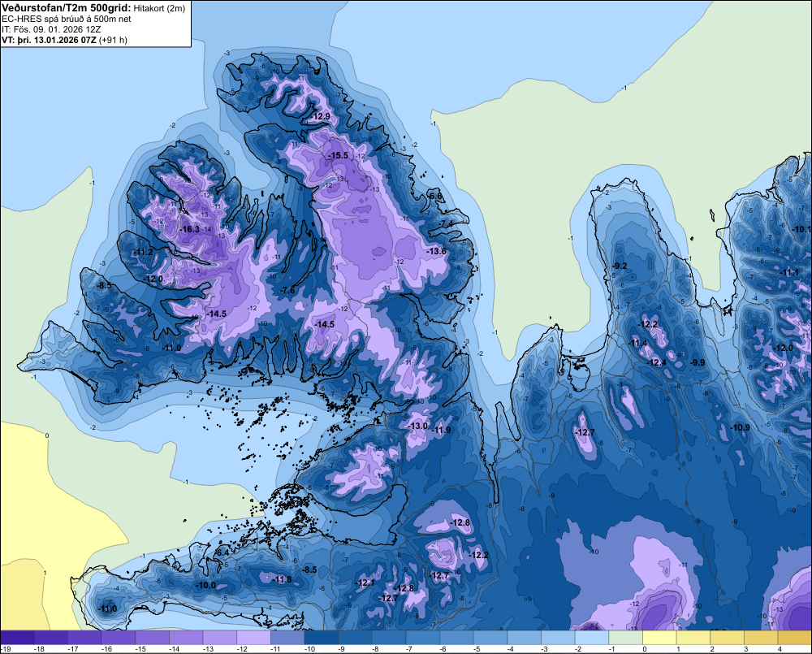Select the orange legend swatch after 4
812x654 pixels.
click(x=795, y=638)
